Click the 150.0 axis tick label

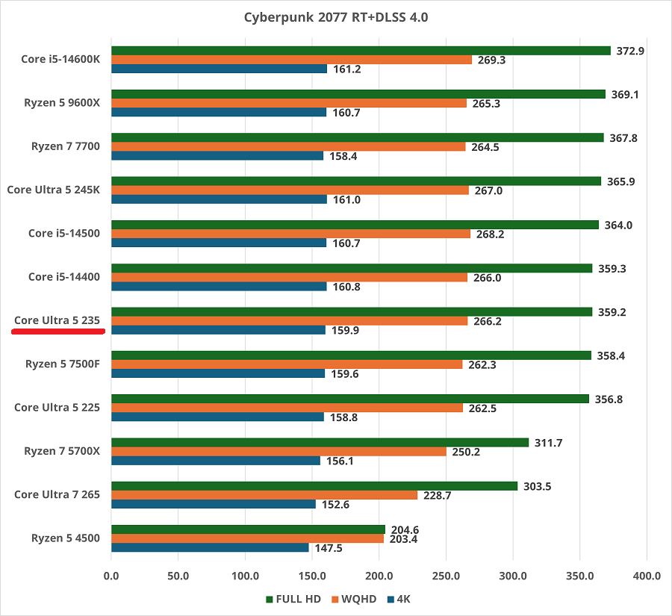(x=312, y=576)
